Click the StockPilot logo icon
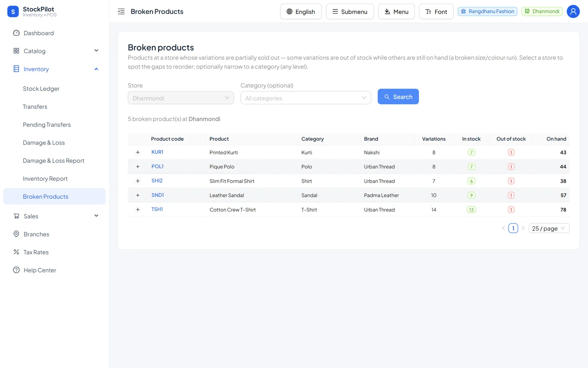 (13, 11)
